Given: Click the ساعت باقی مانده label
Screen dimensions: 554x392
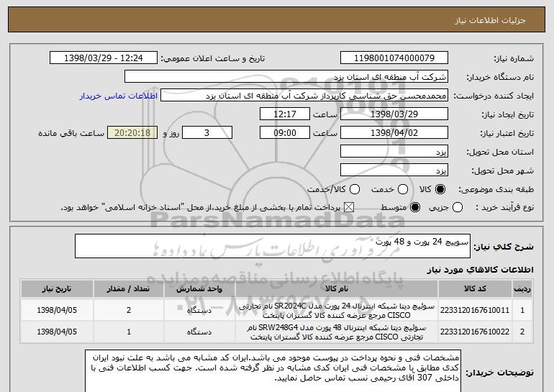Looking at the screenshot, I should click(x=71, y=133).
